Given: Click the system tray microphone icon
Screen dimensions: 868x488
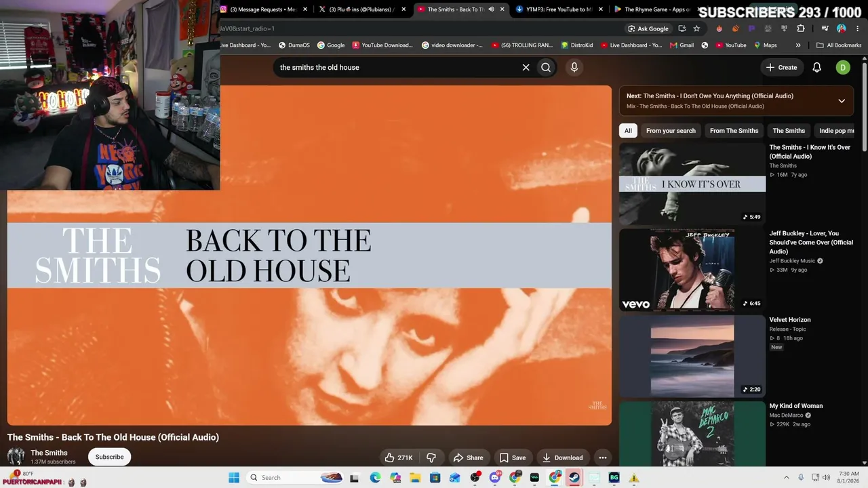Looking at the screenshot, I should pos(801,478).
